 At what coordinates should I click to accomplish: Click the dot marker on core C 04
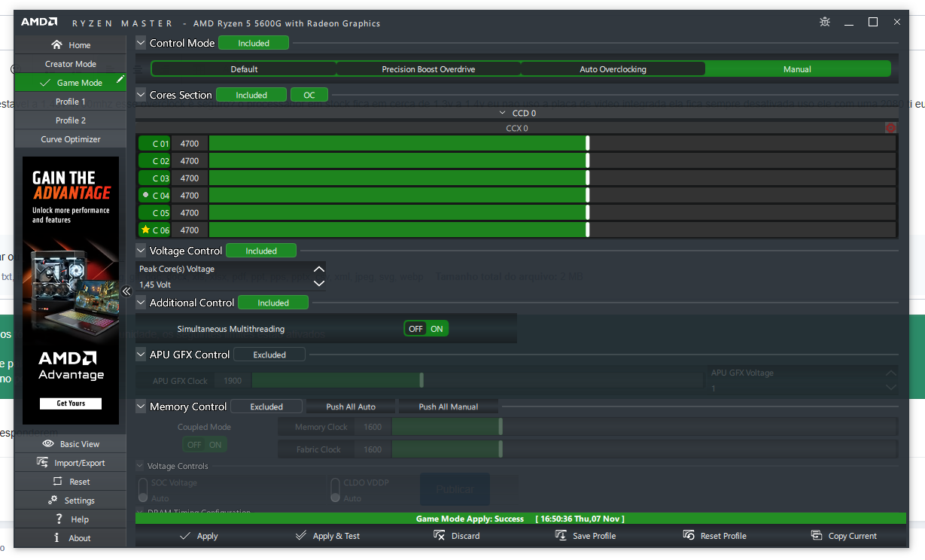[x=145, y=195]
